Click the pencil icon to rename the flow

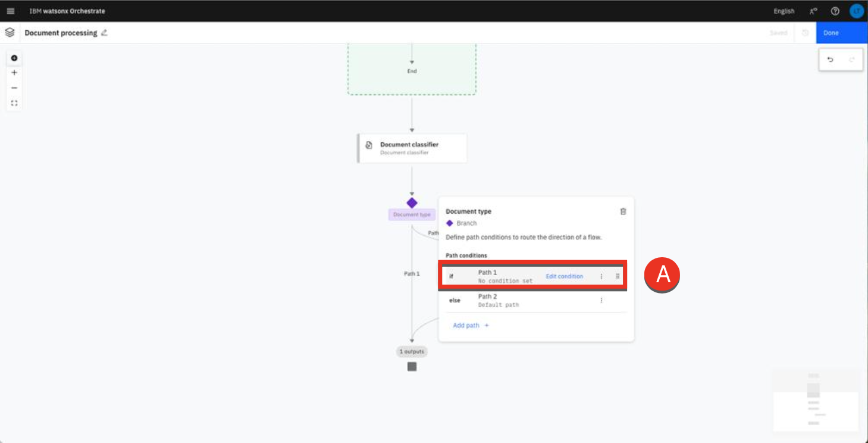tap(104, 33)
